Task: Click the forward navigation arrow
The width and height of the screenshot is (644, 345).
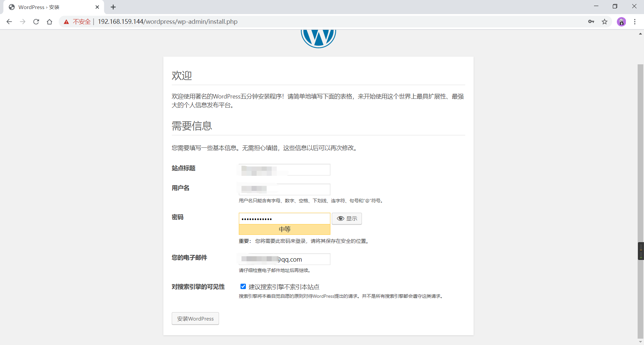Action: click(22, 21)
